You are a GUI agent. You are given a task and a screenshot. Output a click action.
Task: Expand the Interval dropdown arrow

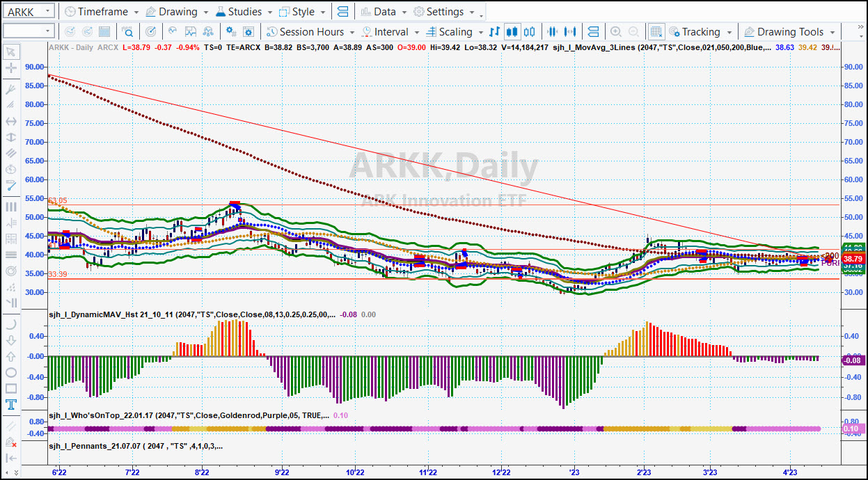tap(416, 32)
